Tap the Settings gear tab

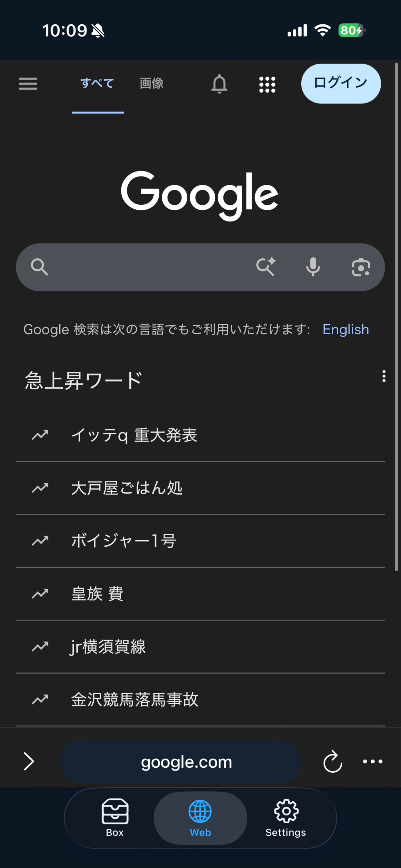[x=286, y=818]
